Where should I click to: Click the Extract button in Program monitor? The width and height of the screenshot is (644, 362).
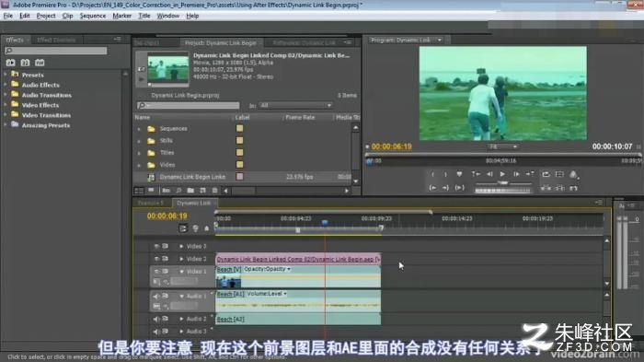(559, 188)
